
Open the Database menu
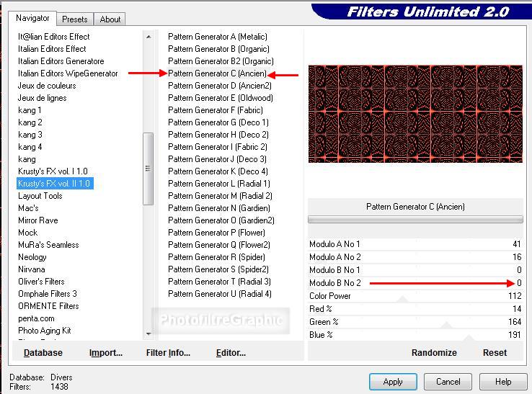tap(43, 353)
